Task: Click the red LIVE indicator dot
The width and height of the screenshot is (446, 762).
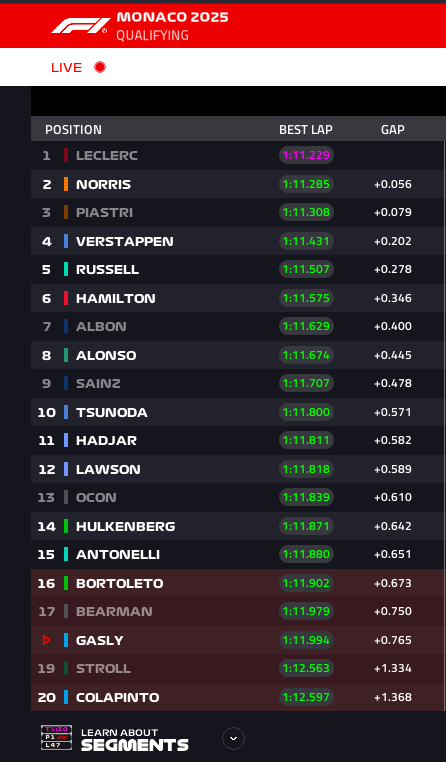Action: pyautogui.click(x=100, y=67)
